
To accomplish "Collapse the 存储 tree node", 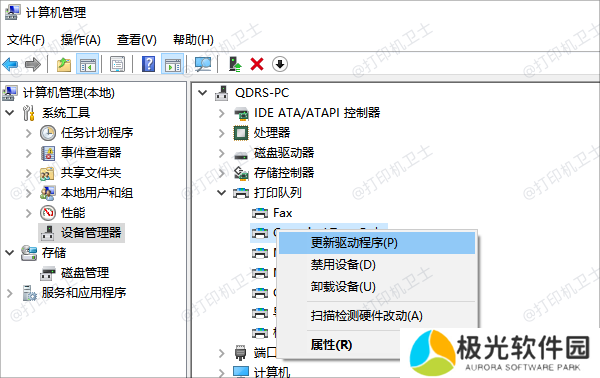I will click(10, 253).
